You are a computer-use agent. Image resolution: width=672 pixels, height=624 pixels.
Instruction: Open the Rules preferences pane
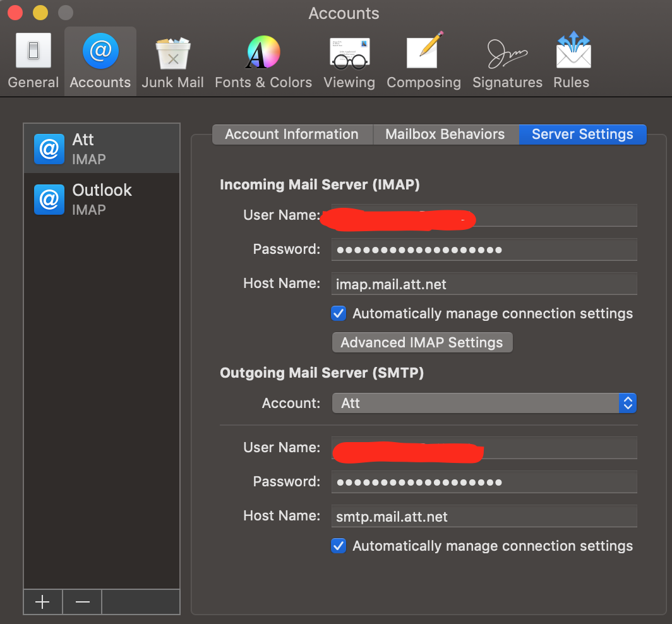pyautogui.click(x=572, y=61)
